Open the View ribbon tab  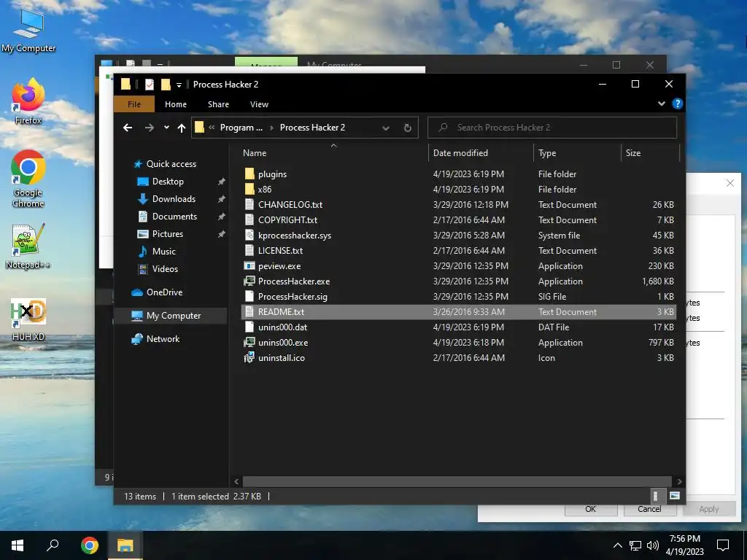pos(259,104)
